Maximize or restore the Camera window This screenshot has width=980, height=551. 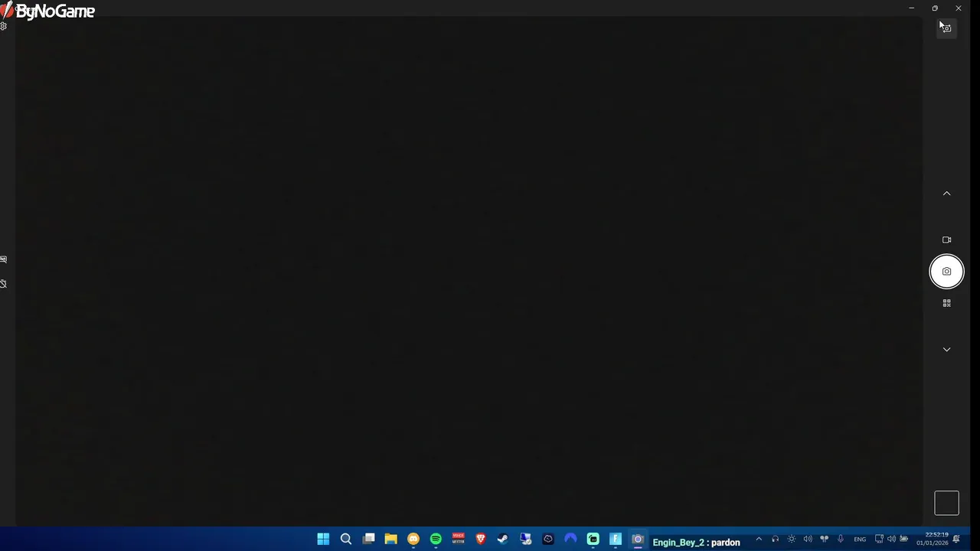coord(935,8)
